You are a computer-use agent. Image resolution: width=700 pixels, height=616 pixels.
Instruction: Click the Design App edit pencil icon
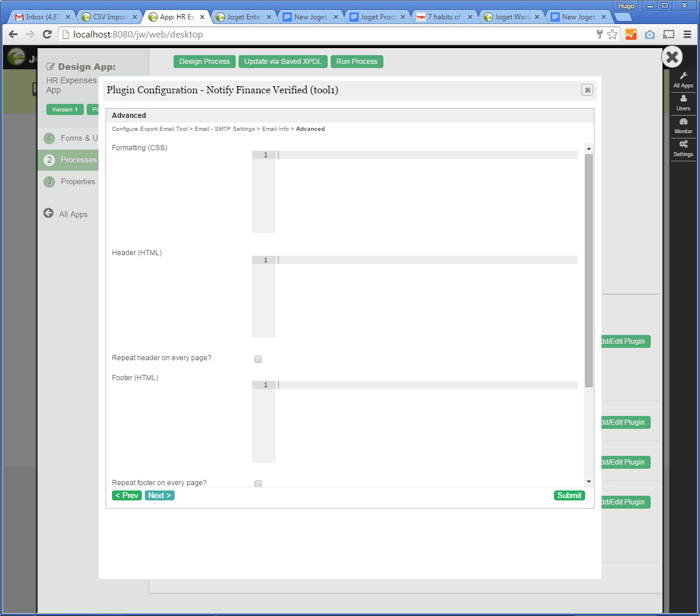50,66
